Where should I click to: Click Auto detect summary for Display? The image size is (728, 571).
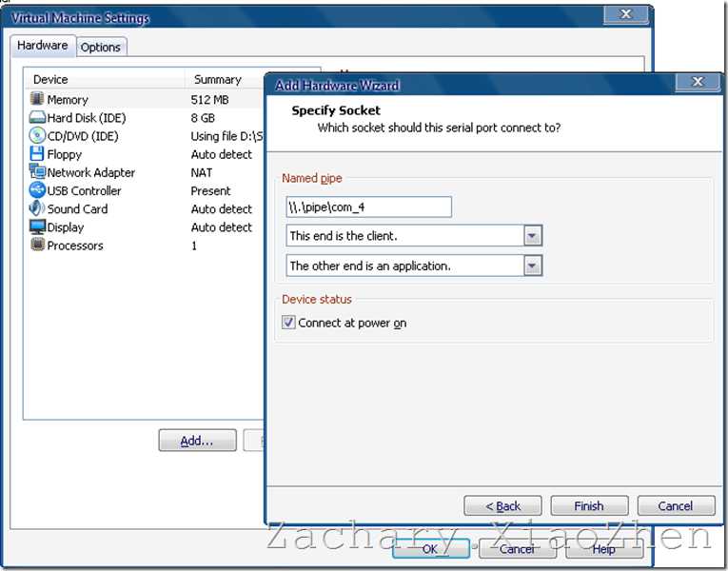(x=221, y=227)
